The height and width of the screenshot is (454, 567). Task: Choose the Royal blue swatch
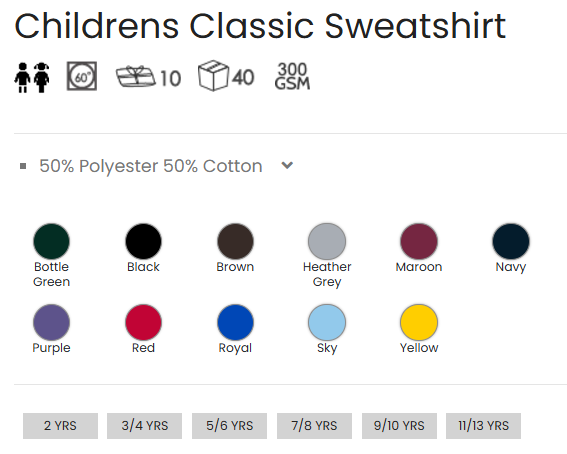[x=235, y=322]
